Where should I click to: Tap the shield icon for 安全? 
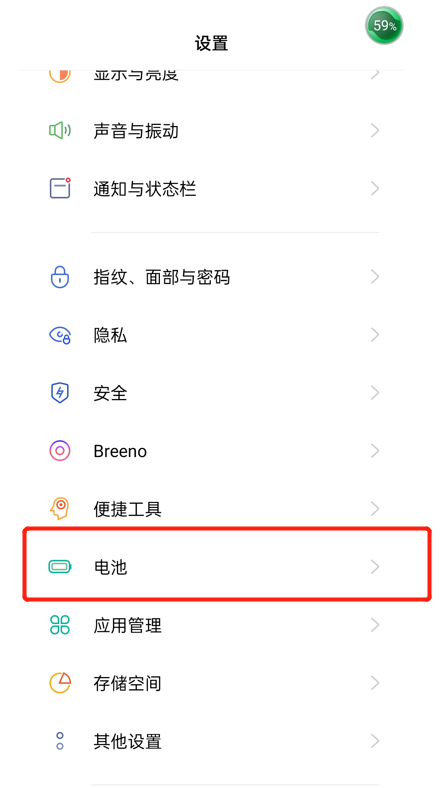[x=60, y=392]
